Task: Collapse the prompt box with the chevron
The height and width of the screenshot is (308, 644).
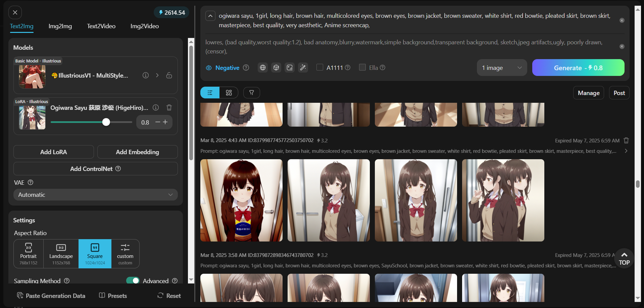Action: (210, 16)
